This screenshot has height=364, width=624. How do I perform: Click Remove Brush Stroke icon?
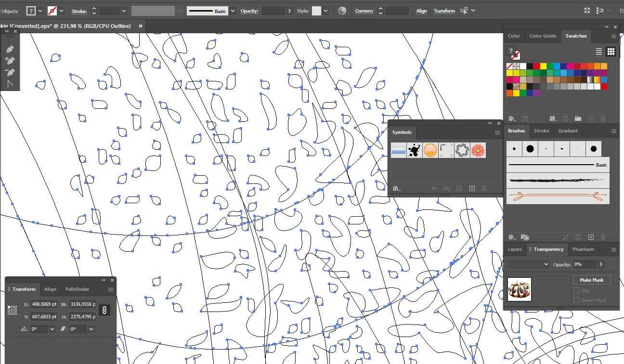tap(566, 237)
